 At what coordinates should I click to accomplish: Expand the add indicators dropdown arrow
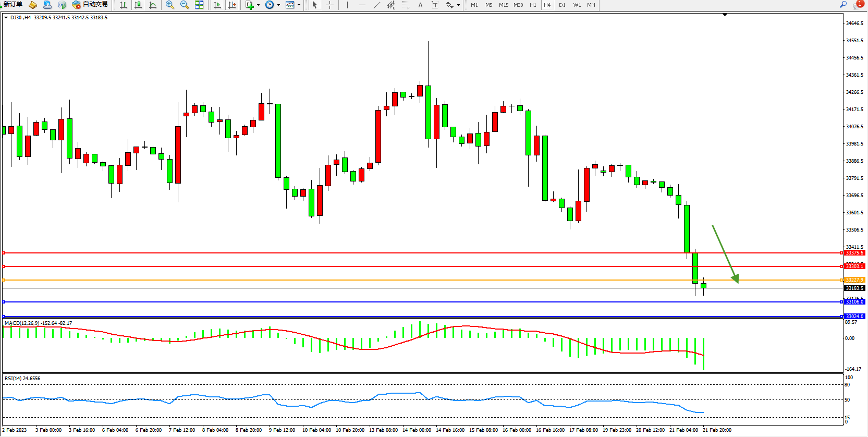[x=258, y=5]
